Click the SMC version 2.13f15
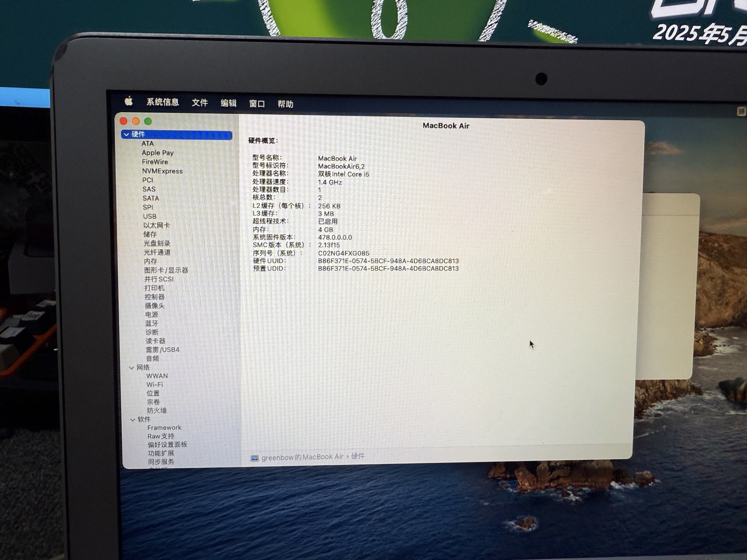 [x=329, y=245]
